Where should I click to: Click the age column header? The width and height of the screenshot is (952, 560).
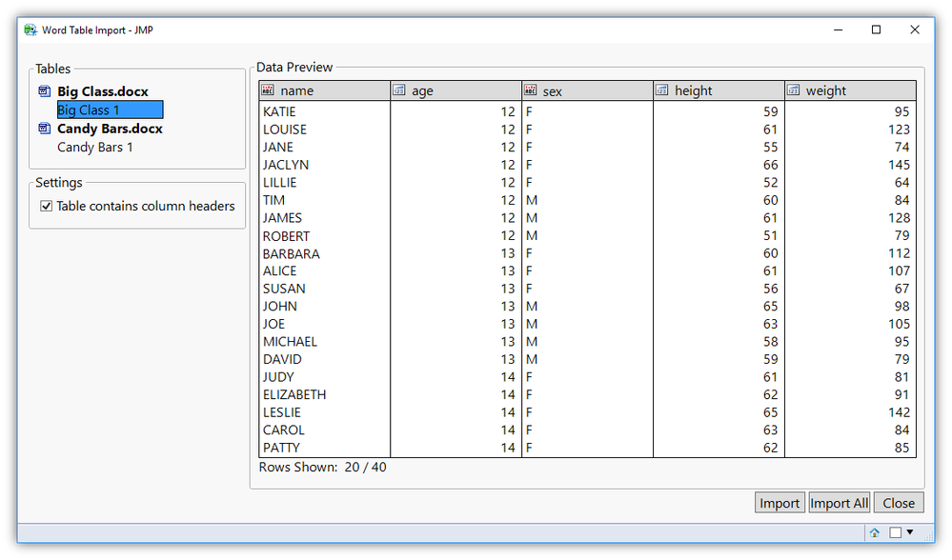(x=456, y=90)
